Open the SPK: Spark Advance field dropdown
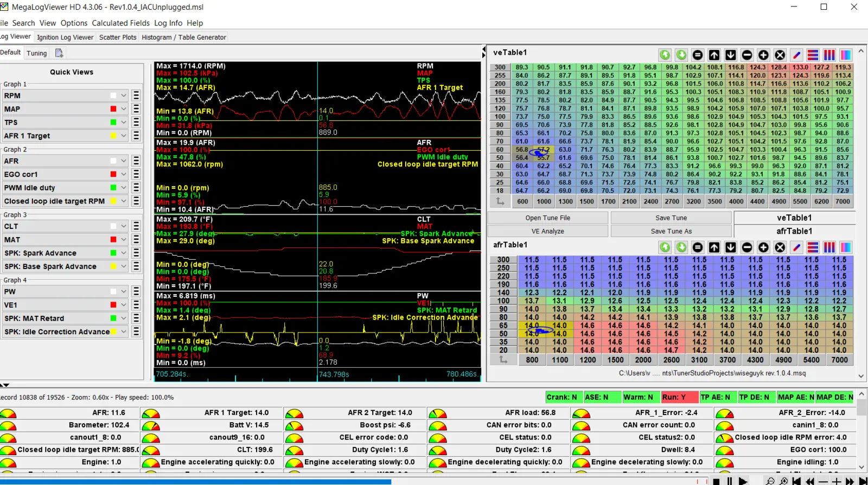 pos(124,253)
